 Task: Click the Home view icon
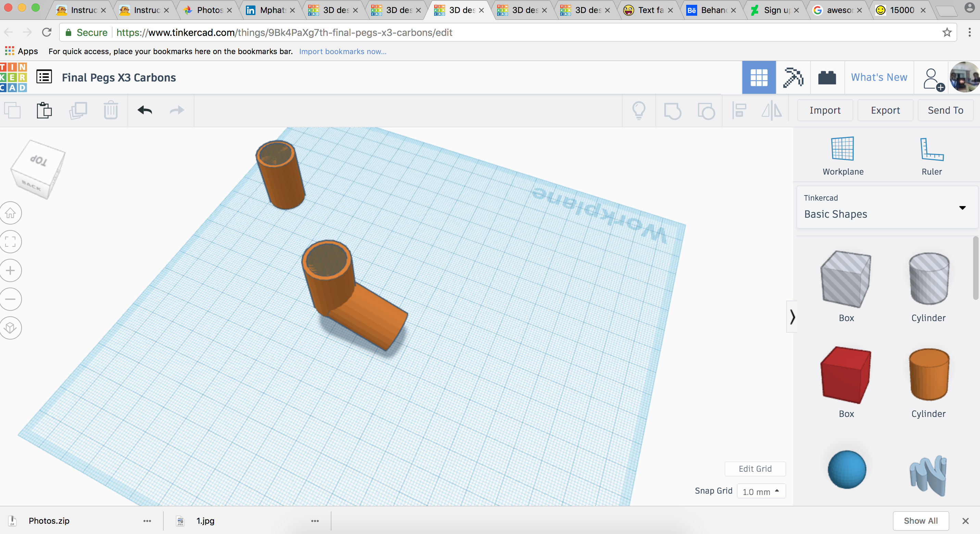tap(11, 213)
